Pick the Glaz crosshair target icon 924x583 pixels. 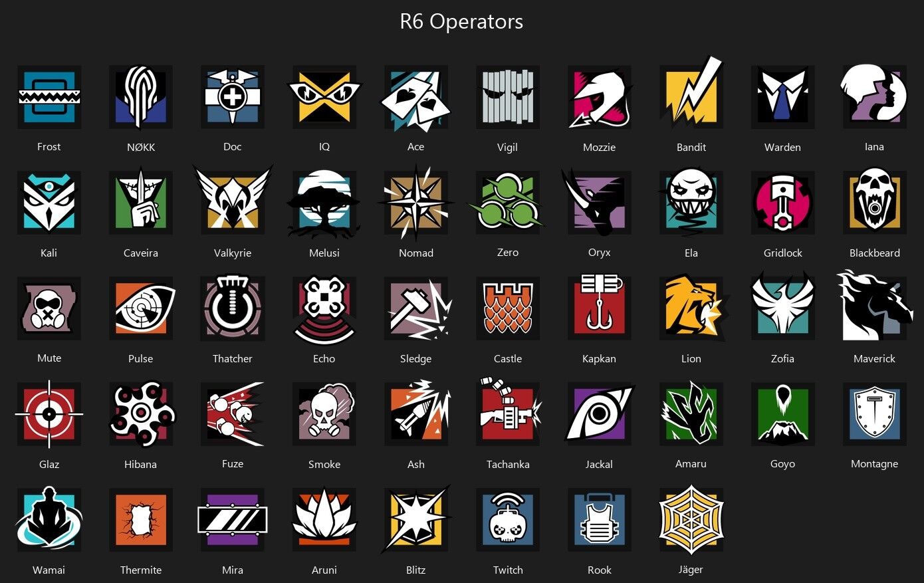click(49, 413)
